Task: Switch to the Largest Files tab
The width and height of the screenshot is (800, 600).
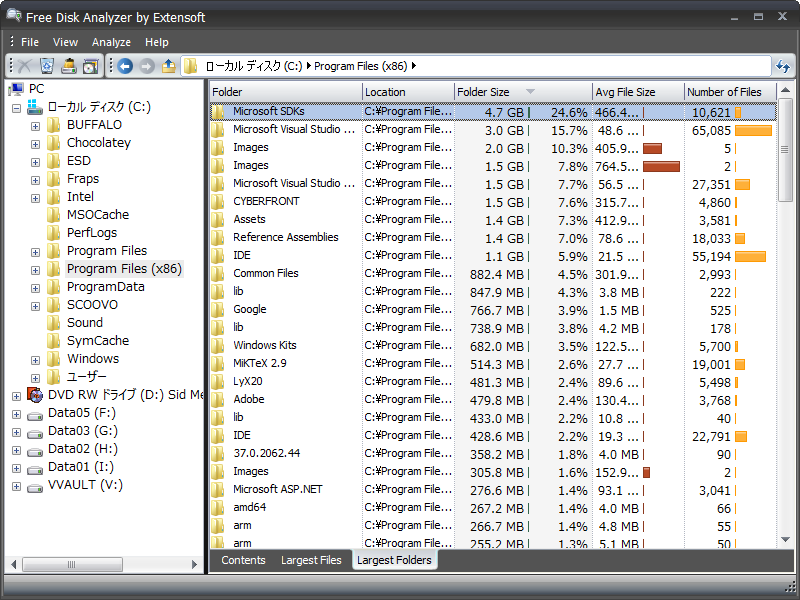Action: pos(311,560)
